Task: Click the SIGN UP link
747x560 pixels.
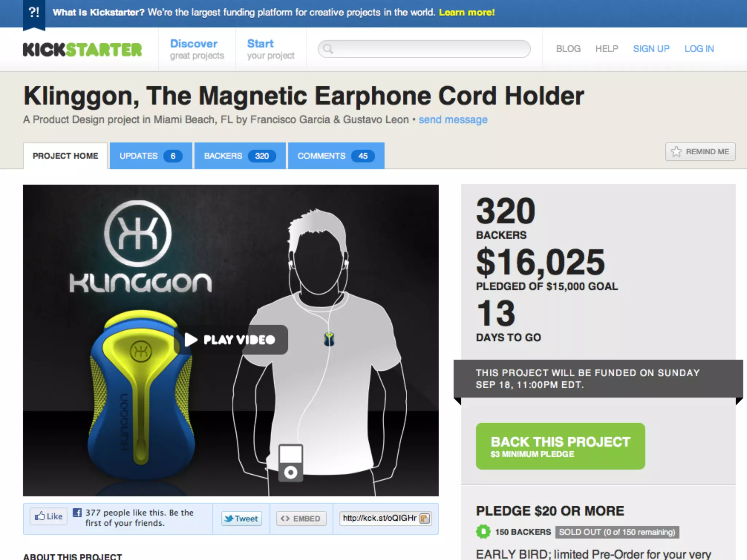Action: 651,49
